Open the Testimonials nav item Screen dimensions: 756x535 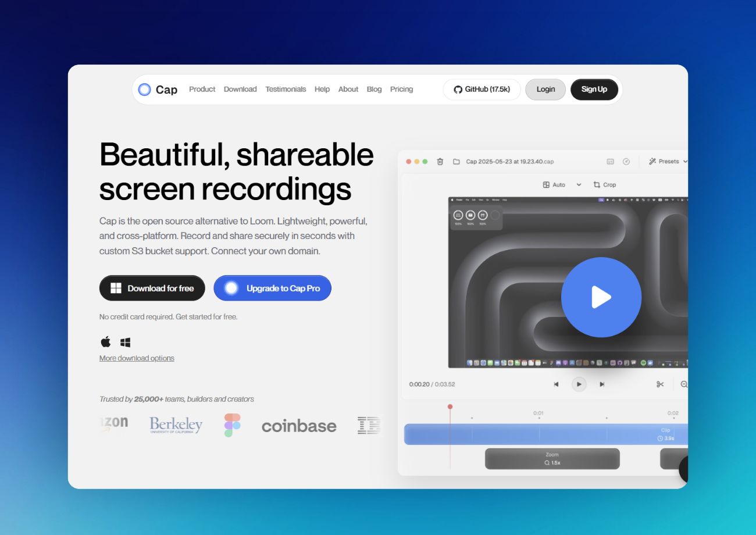pos(286,89)
